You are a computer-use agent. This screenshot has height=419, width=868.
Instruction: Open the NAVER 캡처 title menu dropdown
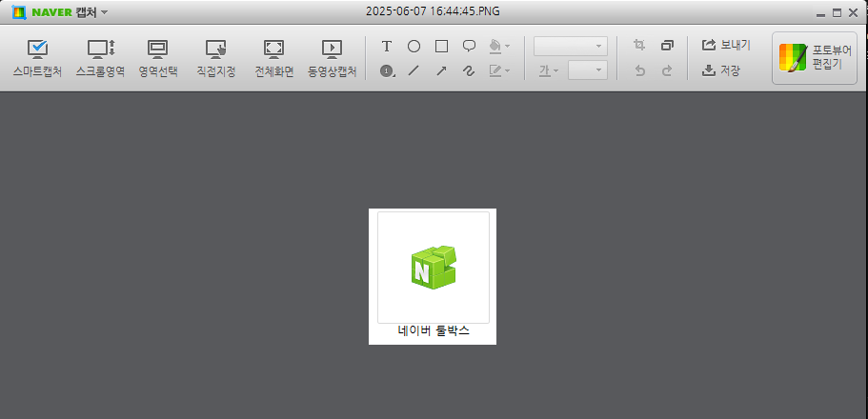coord(104,12)
